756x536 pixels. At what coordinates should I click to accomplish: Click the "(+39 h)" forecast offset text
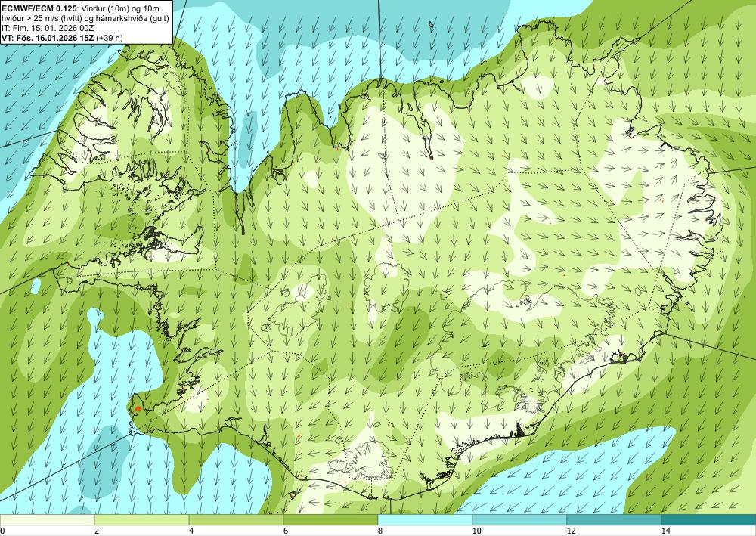point(110,38)
